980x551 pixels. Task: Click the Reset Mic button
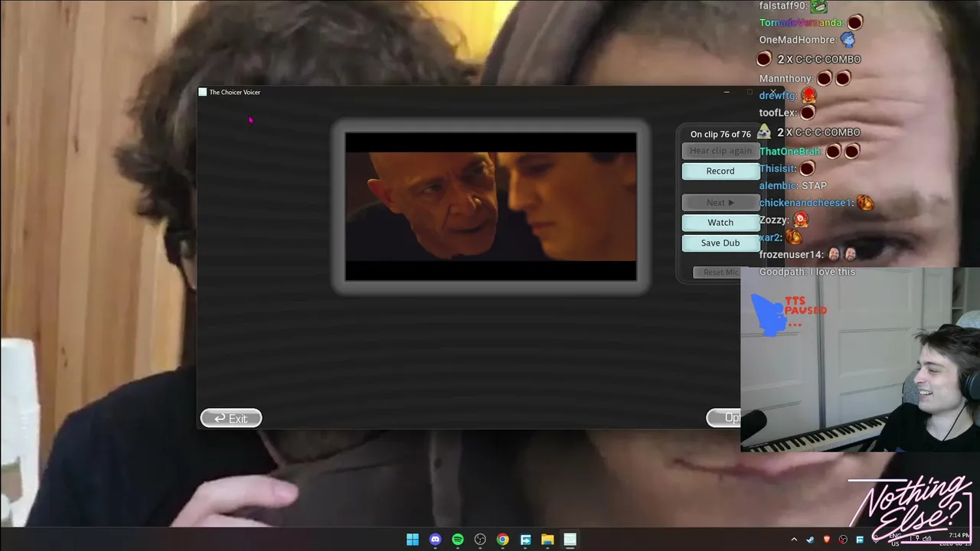click(717, 272)
